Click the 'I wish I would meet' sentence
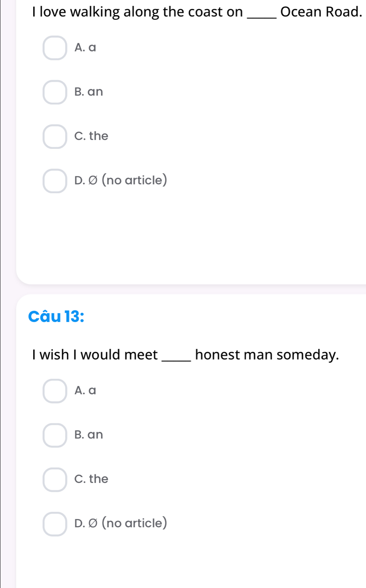 click(186, 355)
